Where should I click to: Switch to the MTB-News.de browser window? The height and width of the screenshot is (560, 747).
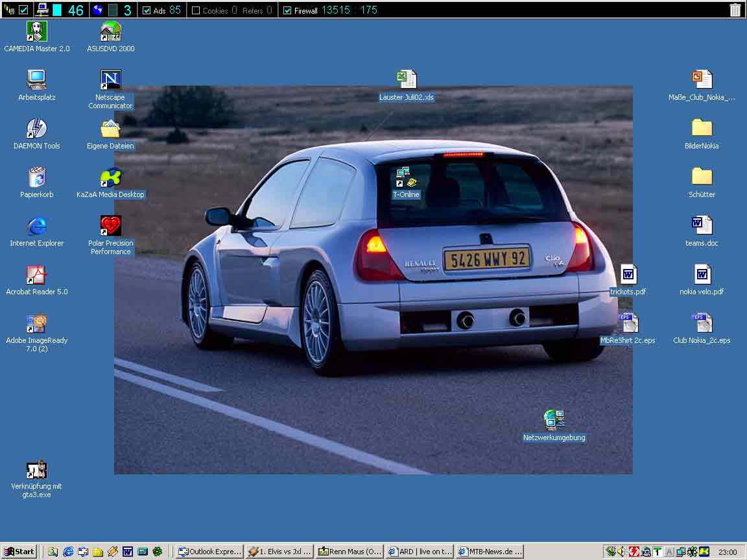click(x=490, y=552)
